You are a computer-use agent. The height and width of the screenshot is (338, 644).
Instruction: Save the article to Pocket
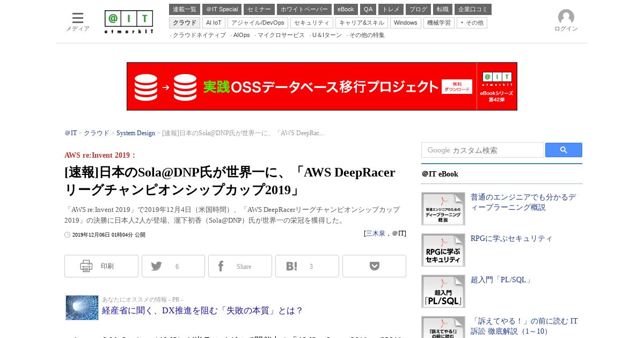click(374, 266)
